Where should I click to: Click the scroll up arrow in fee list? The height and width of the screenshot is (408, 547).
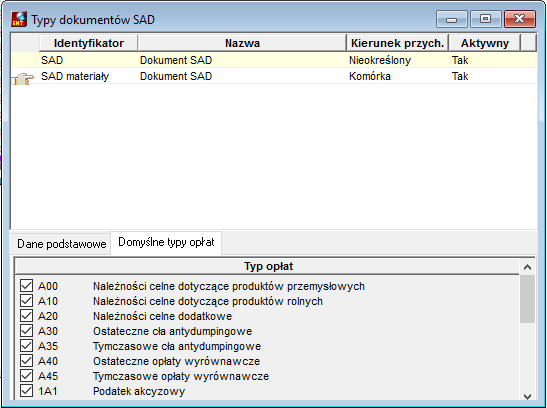(527, 267)
